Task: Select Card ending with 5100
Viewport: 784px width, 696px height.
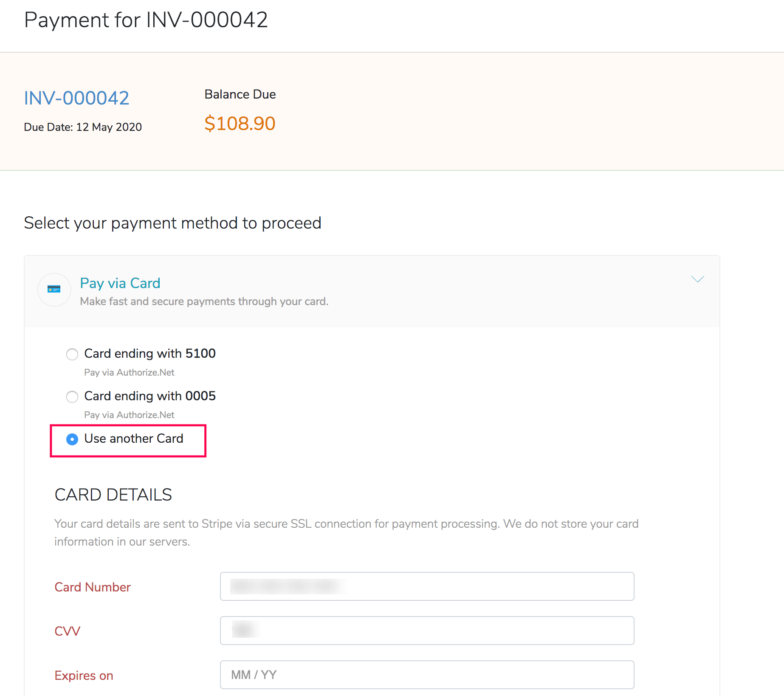Action: (x=72, y=354)
